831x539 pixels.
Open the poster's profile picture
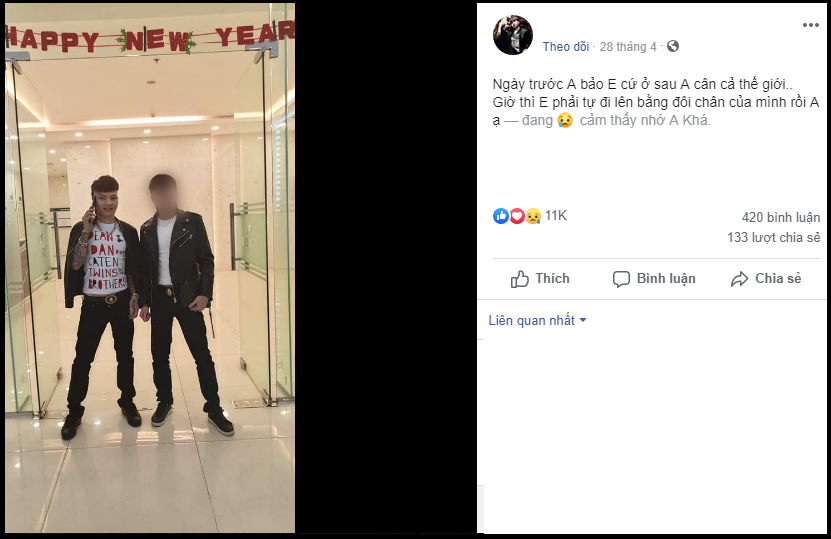pyautogui.click(x=512, y=35)
